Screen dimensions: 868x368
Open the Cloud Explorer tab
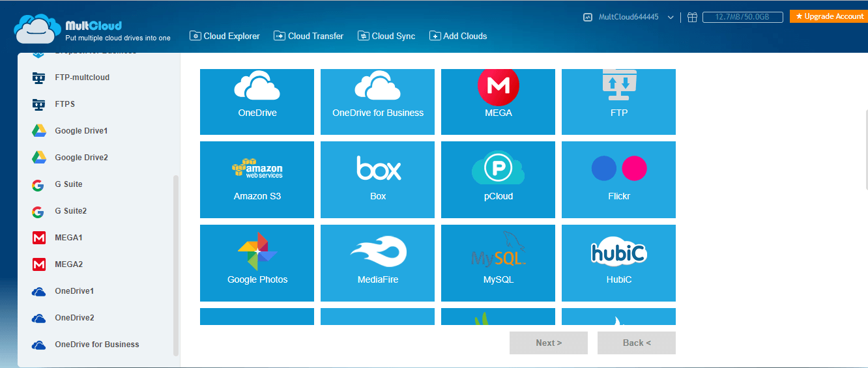(225, 36)
